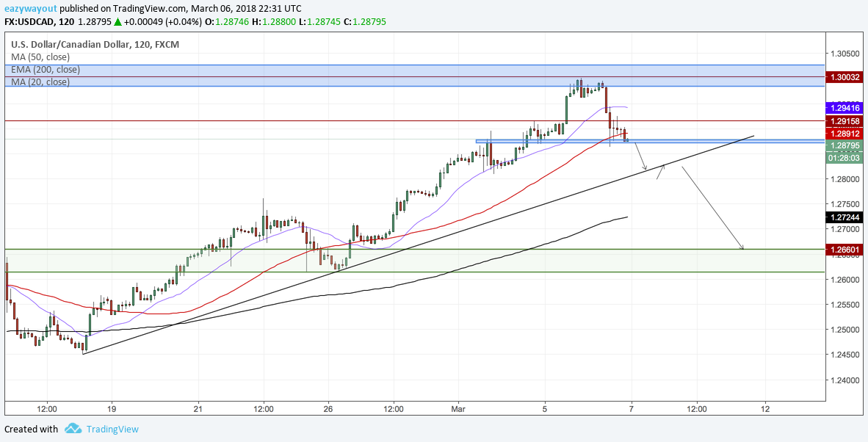The width and height of the screenshot is (868, 442).
Task: Select the EMA (200, close) indicator label
Action: (46, 70)
